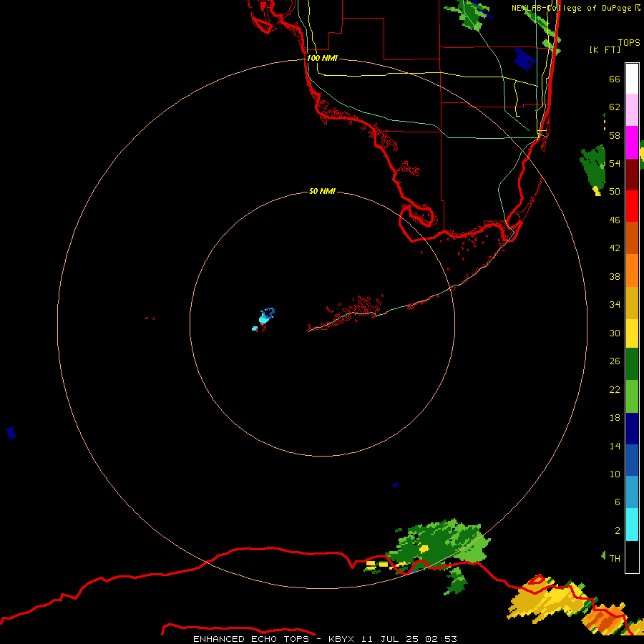Click the '30' legend value
The width and height of the screenshot is (644, 644).
click(x=615, y=333)
